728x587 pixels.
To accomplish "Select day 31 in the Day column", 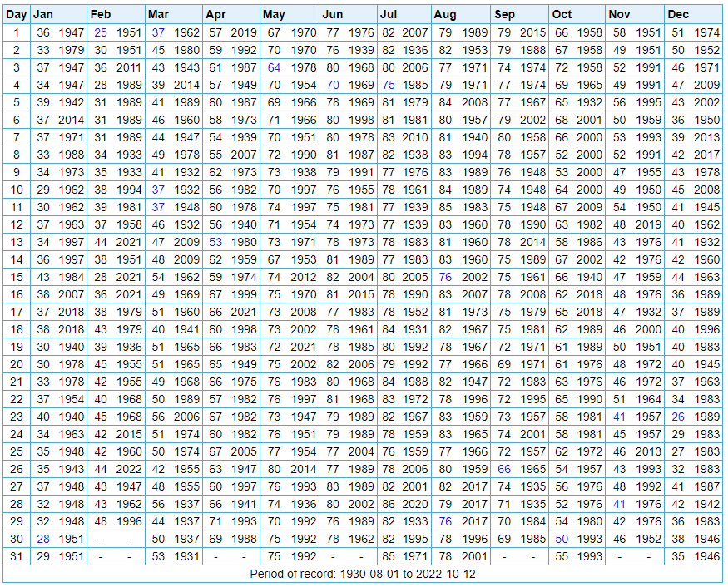I will click(17, 556).
